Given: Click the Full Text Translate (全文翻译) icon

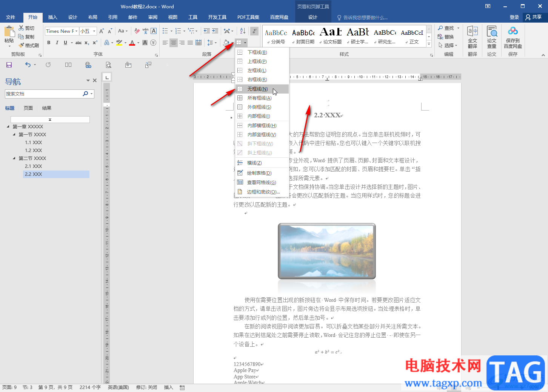Looking at the screenshot, I should (473, 31).
